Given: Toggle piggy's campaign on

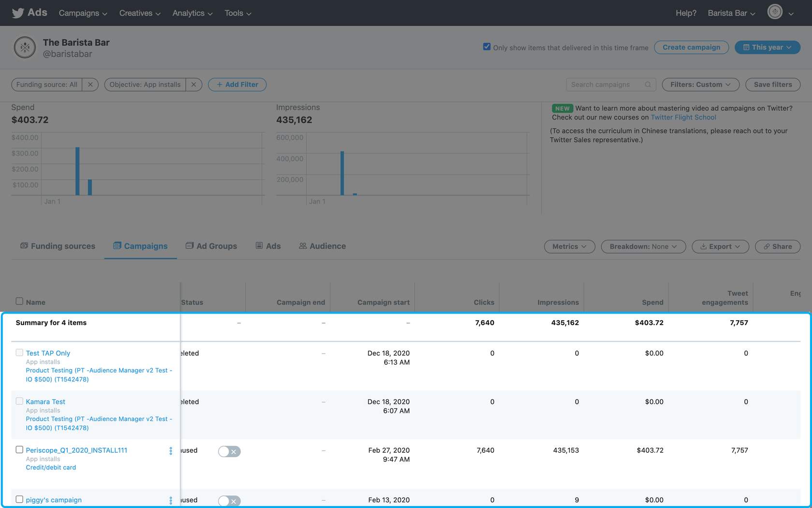Looking at the screenshot, I should tap(229, 501).
